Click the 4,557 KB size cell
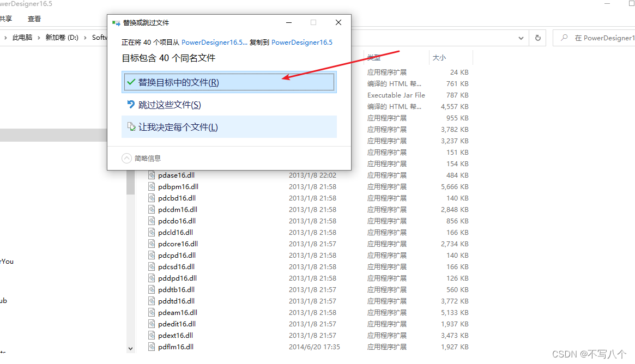Screen dimensions: 635x364 [455, 106]
